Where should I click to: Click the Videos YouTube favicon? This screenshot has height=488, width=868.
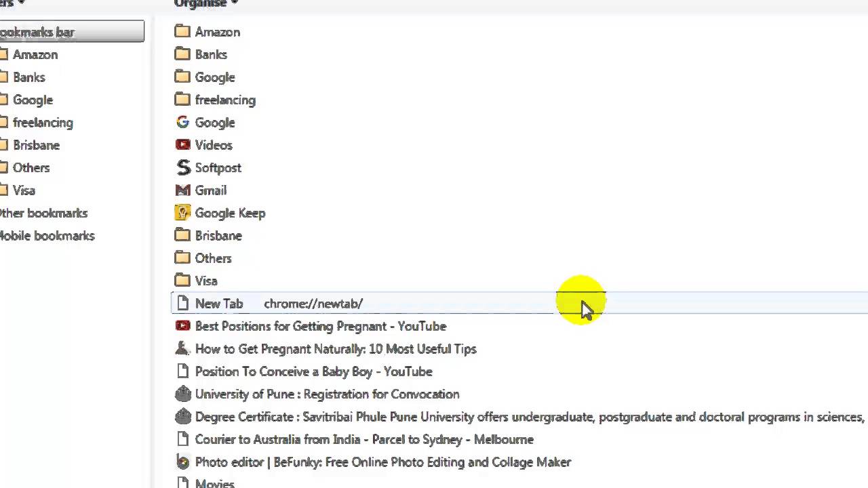[182, 144]
